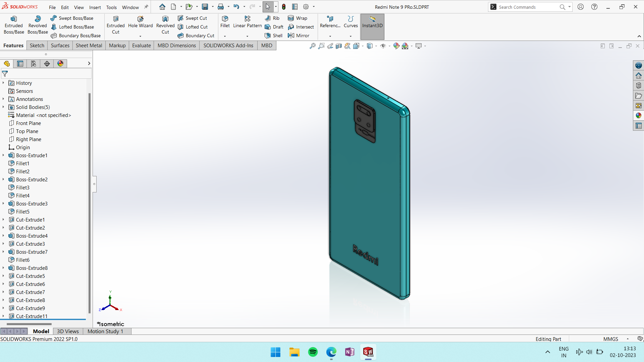Select the Revolved Cut tool
The image size is (644, 362).
[165, 25]
